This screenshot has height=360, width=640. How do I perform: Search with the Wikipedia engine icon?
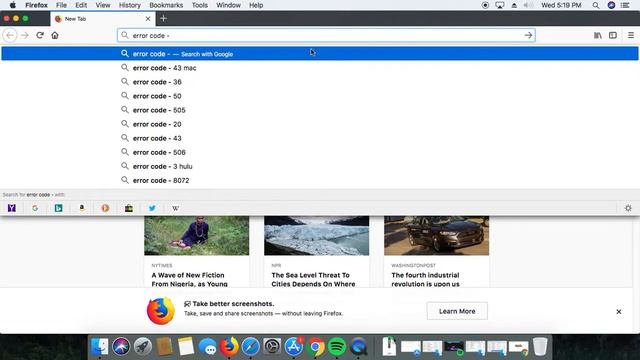tap(176, 208)
